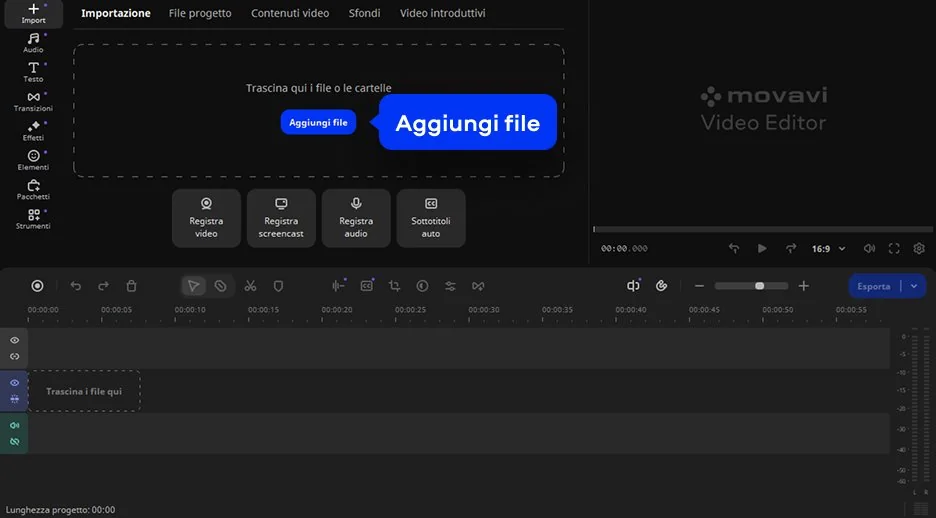The height and width of the screenshot is (518, 936).
Task: Switch to the Contenuti video tab
Action: pos(289,13)
